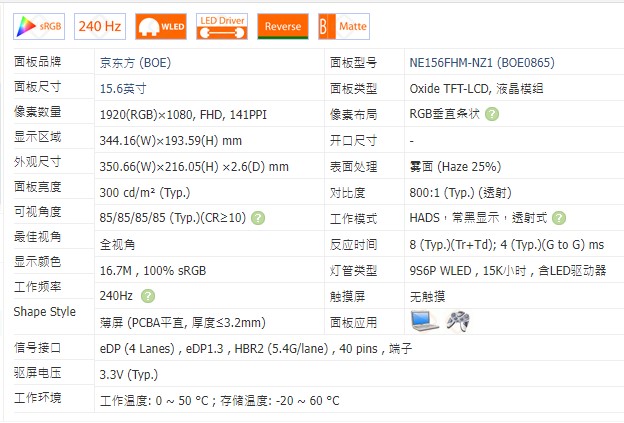
Task: Click the 显示颜色 row label
Action: coord(37,261)
